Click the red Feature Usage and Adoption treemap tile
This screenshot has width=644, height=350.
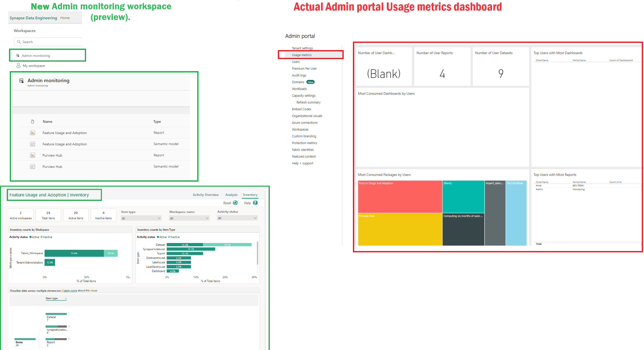[x=400, y=197]
